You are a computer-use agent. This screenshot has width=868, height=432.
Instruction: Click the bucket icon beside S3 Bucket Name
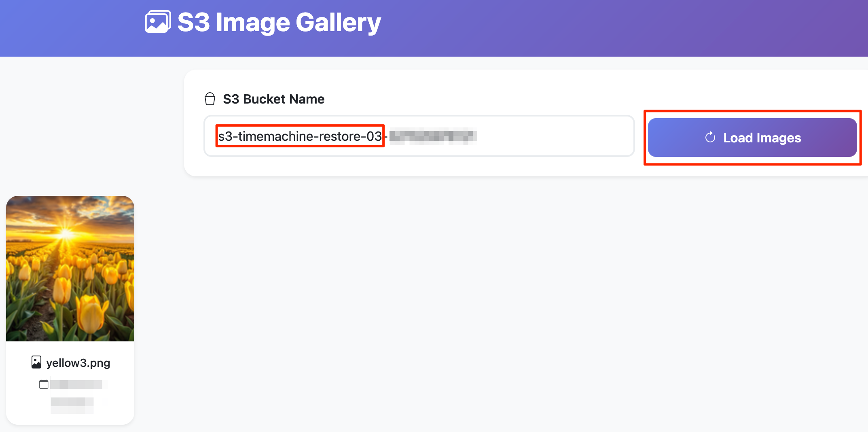(210, 98)
